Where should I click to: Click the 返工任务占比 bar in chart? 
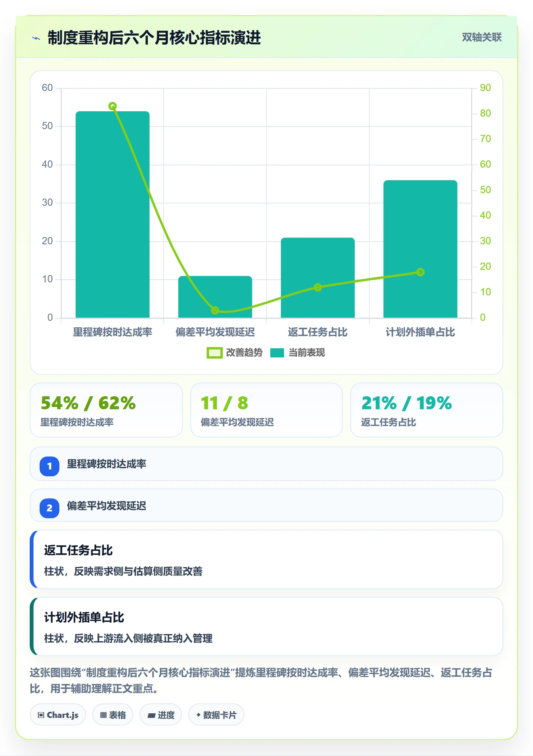(318, 278)
